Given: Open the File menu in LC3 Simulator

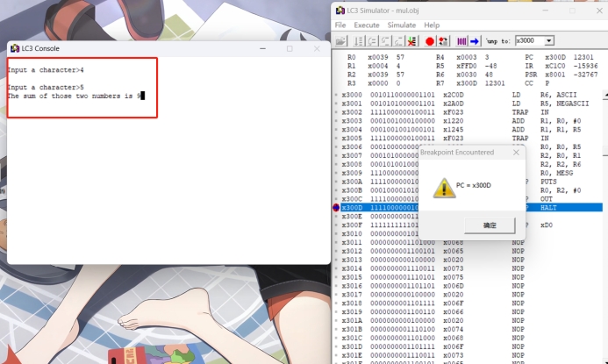Looking at the screenshot, I should coord(340,25).
